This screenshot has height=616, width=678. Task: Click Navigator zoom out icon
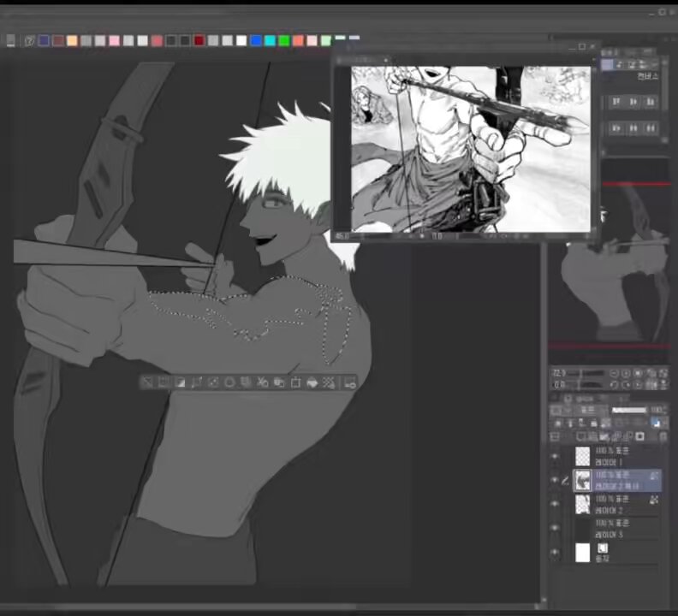pos(614,373)
